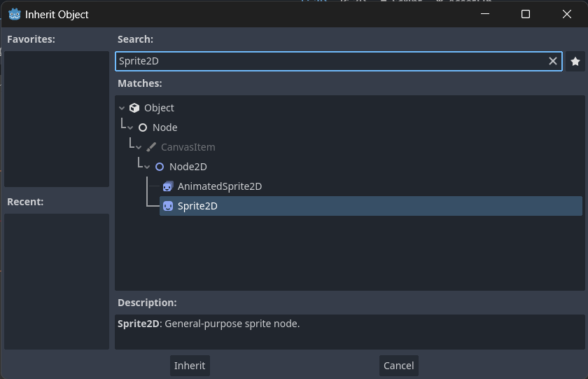588x379 pixels.
Task: Click the AnimatedSprite2D icon
Action: pos(168,186)
